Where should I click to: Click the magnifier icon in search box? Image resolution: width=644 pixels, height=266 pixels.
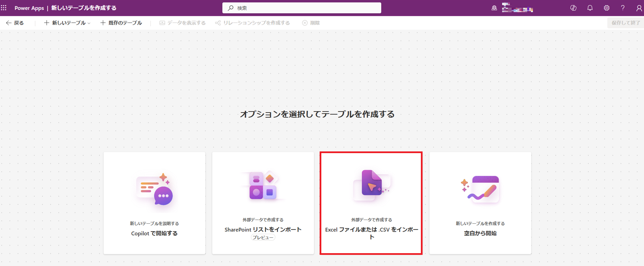tap(231, 8)
